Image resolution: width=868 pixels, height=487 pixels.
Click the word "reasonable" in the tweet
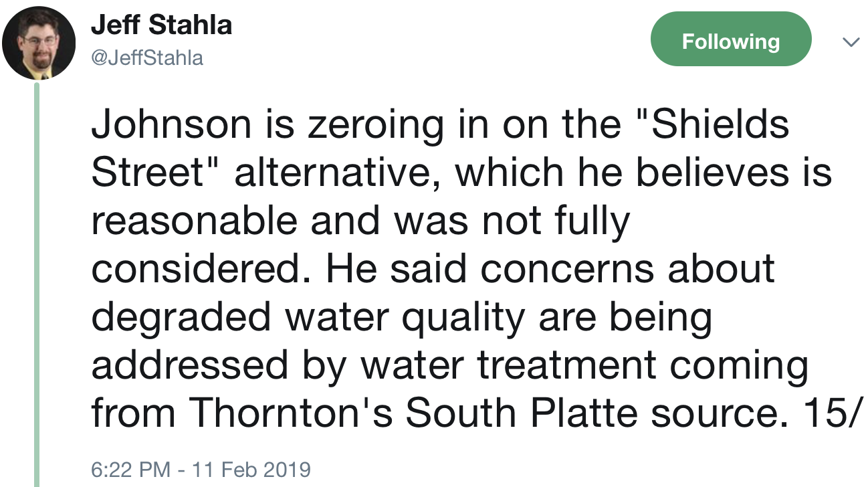pyautogui.click(x=195, y=221)
